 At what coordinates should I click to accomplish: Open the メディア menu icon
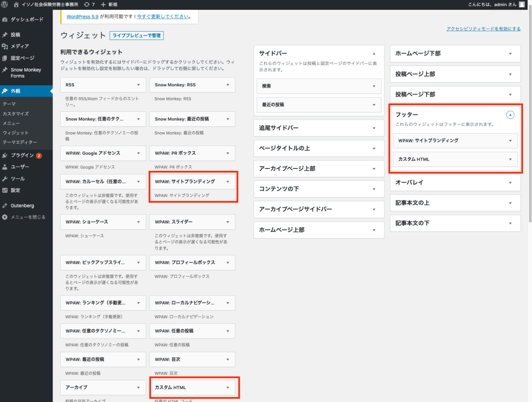[x=5, y=46]
